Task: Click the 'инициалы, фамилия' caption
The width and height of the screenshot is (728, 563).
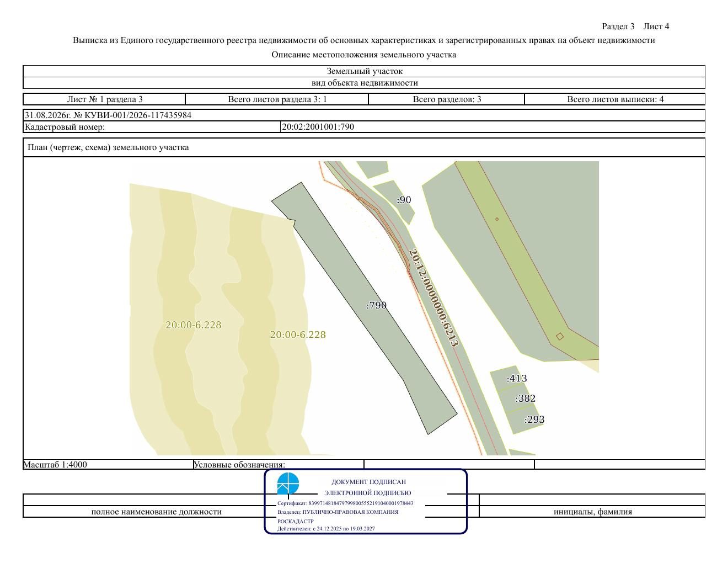Action: 593,512
